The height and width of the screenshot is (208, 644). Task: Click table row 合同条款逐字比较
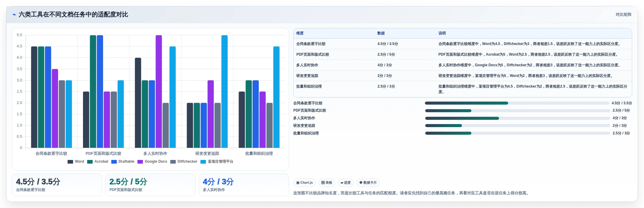pyautogui.click(x=462, y=44)
